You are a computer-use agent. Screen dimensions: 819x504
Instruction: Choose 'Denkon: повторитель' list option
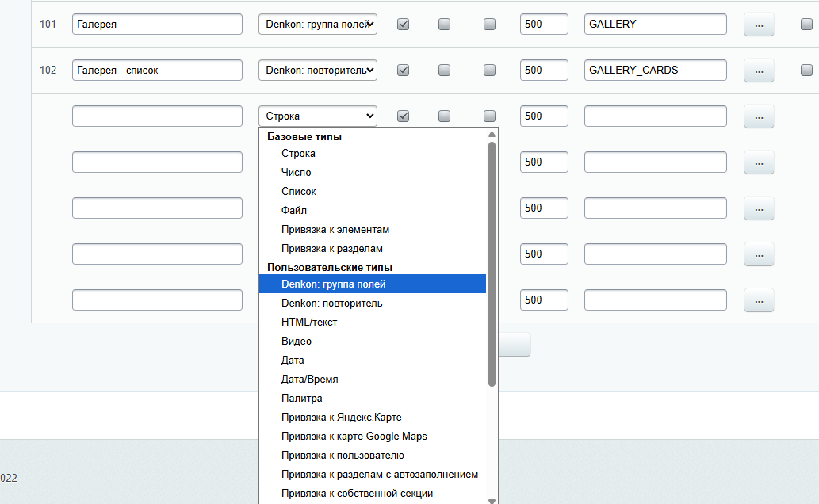coord(373,304)
